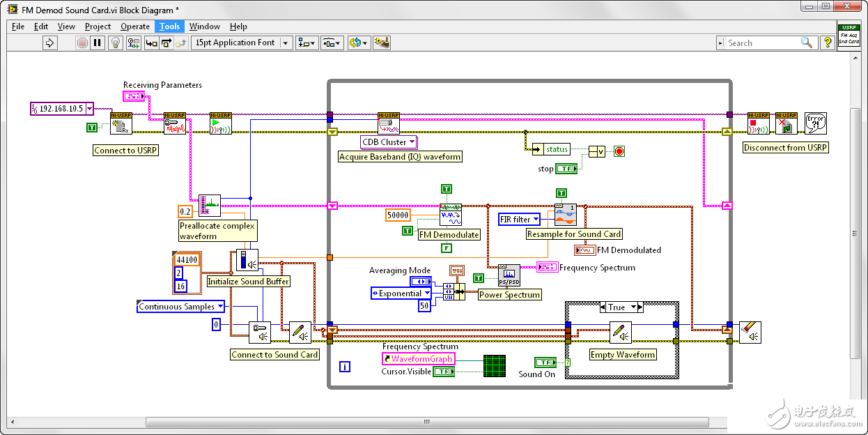Toggle Highlight Execution light bulb
The height and width of the screenshot is (435, 868).
click(116, 43)
